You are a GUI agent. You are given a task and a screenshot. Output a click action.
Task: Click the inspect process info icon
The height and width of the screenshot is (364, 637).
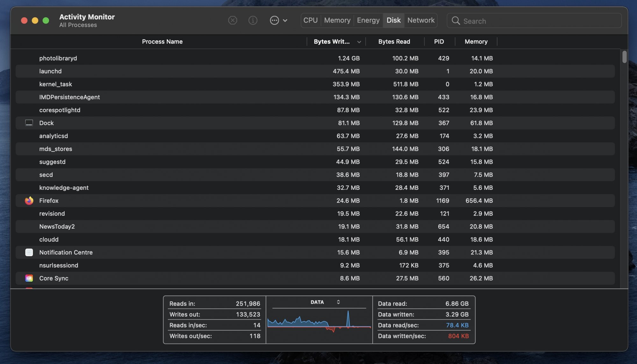coord(253,21)
